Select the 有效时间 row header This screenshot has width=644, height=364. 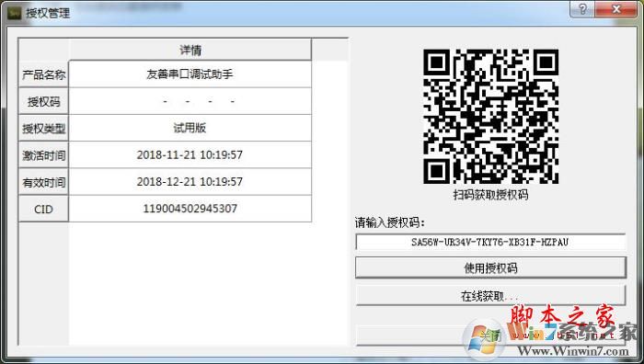[43, 182]
